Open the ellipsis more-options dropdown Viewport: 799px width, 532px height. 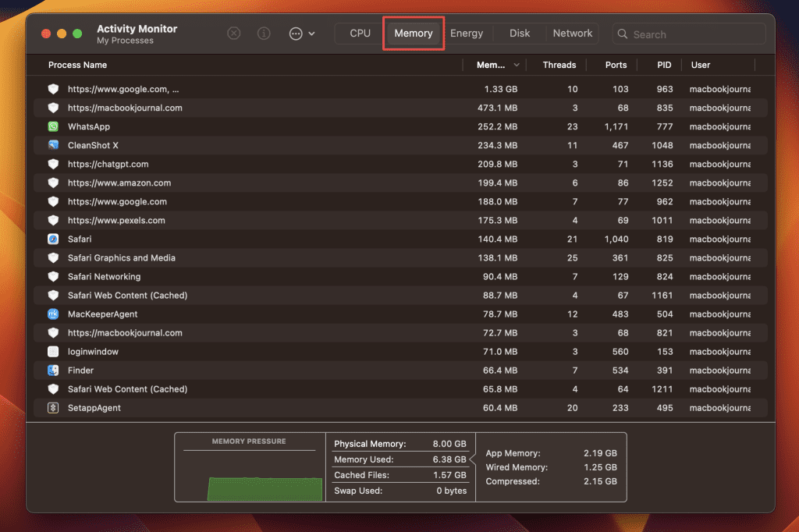301,34
